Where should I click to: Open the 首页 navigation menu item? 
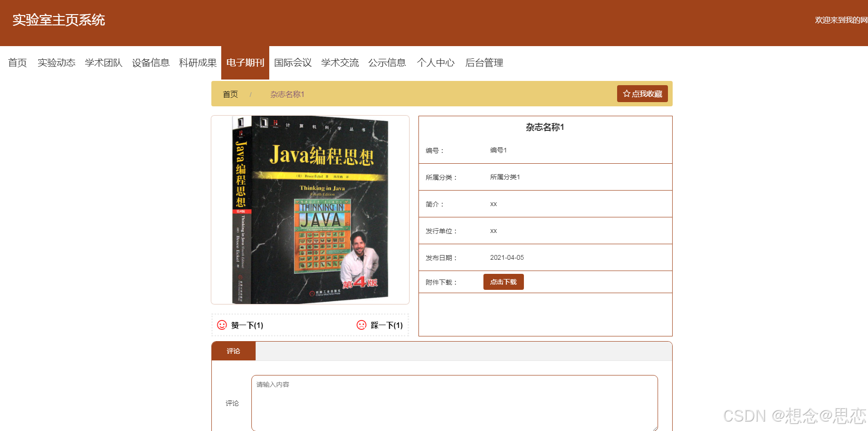tap(17, 63)
